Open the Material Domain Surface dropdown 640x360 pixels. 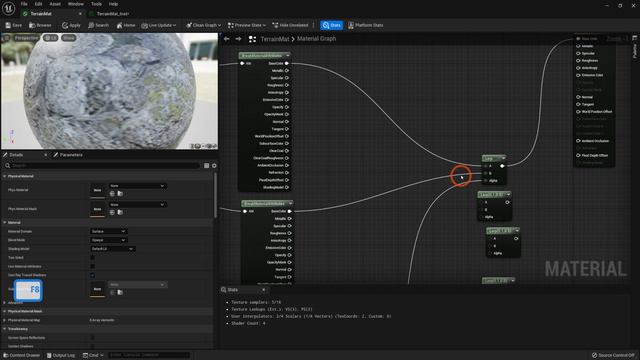(108, 231)
